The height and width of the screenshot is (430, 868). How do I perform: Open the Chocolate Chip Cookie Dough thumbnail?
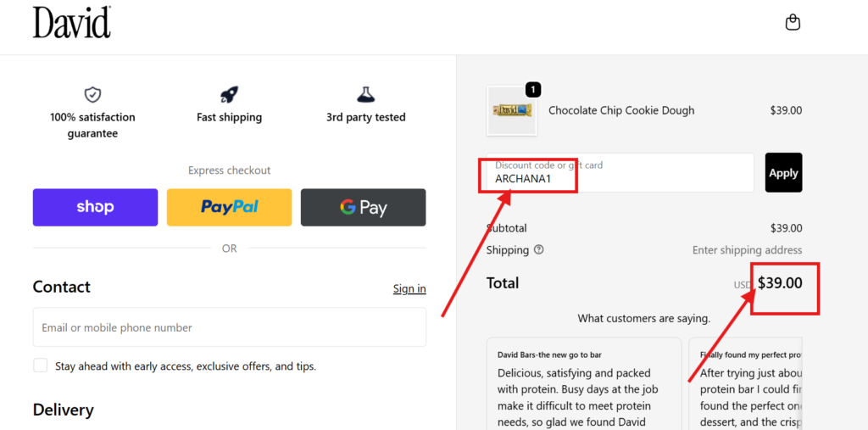[512, 110]
